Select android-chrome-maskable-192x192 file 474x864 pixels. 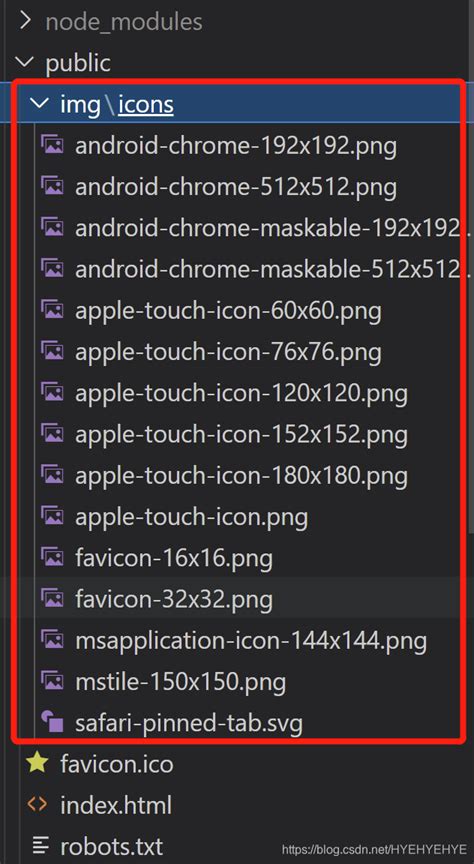tap(268, 228)
